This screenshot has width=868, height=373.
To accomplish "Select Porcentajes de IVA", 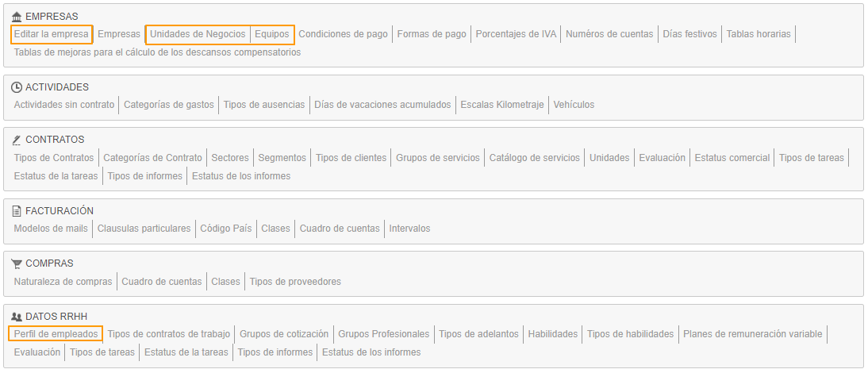I will point(516,34).
